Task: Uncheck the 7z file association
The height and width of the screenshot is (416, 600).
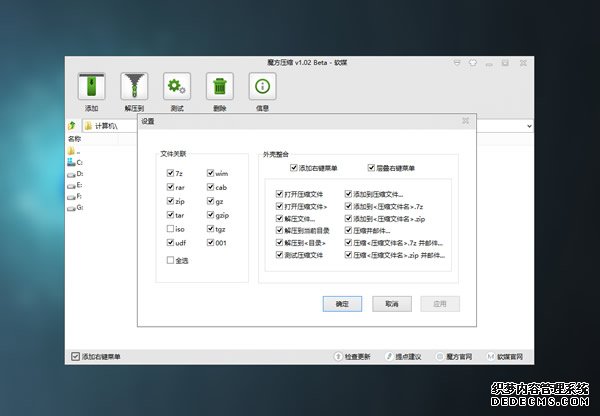Action: tap(171, 173)
